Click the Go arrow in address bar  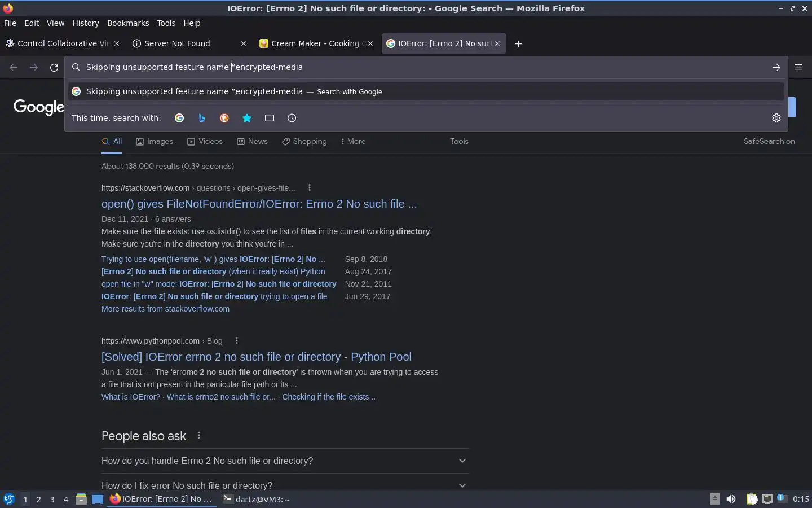click(x=776, y=67)
